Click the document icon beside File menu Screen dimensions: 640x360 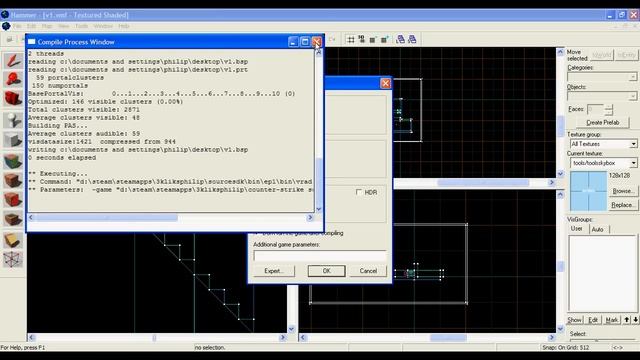coord(6,26)
